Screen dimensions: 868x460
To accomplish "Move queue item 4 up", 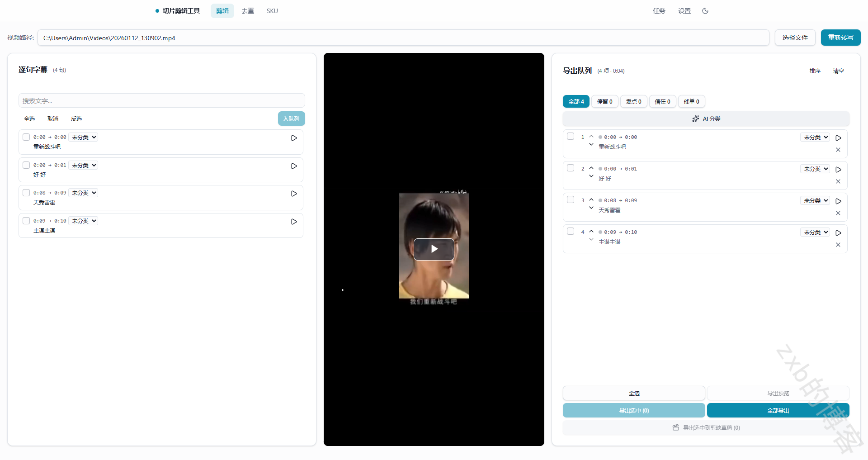I will 591,231.
